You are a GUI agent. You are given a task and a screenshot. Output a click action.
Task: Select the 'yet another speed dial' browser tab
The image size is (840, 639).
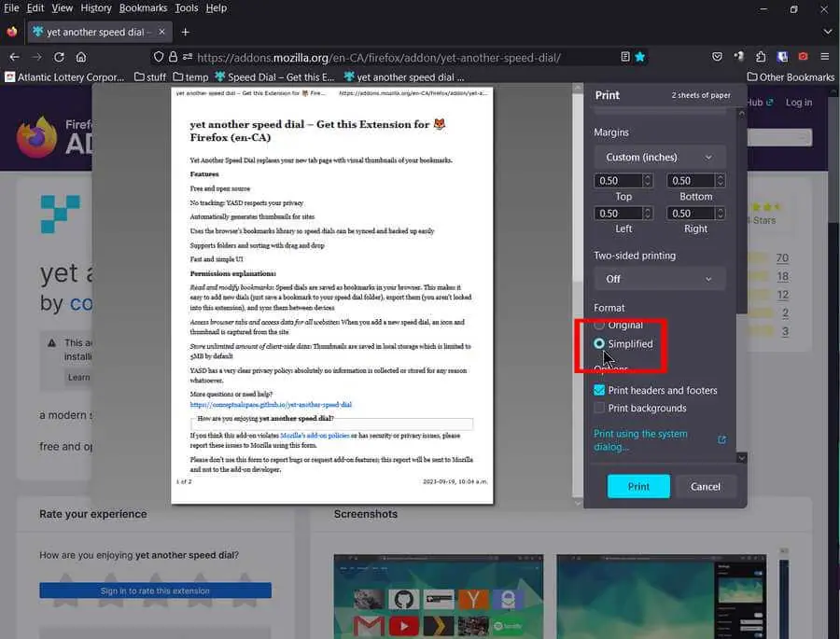(99, 32)
